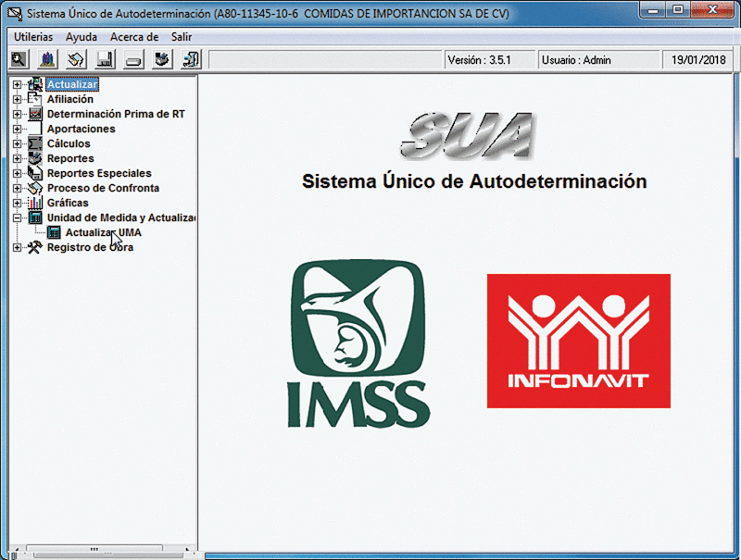Click the colored buildings toolbar icon
The width and height of the screenshot is (741, 560).
click(47, 59)
